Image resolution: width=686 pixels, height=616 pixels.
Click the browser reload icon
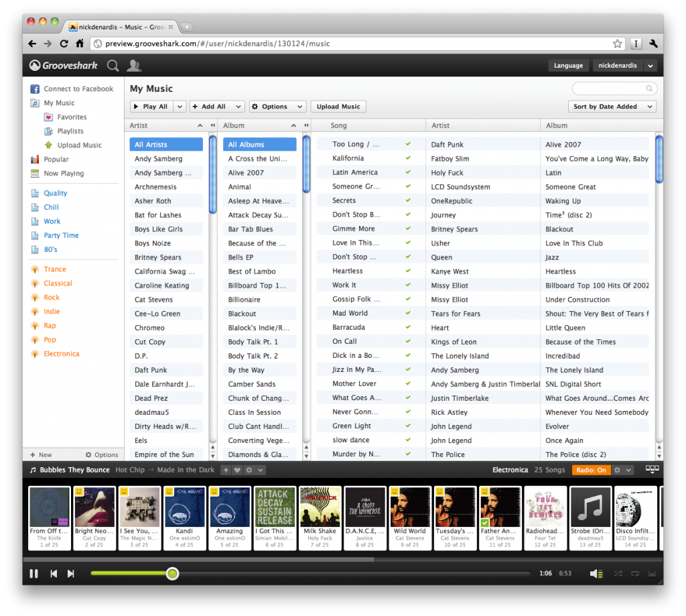pyautogui.click(x=64, y=44)
